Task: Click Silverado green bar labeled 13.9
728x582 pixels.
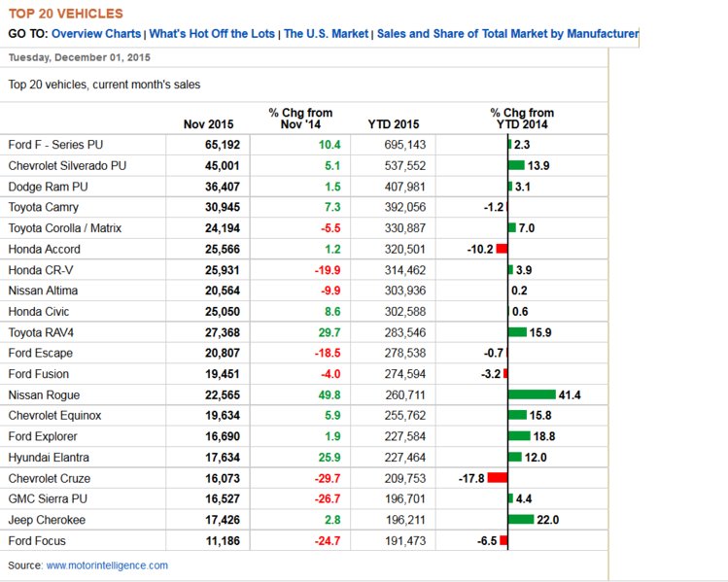Action: [516, 165]
